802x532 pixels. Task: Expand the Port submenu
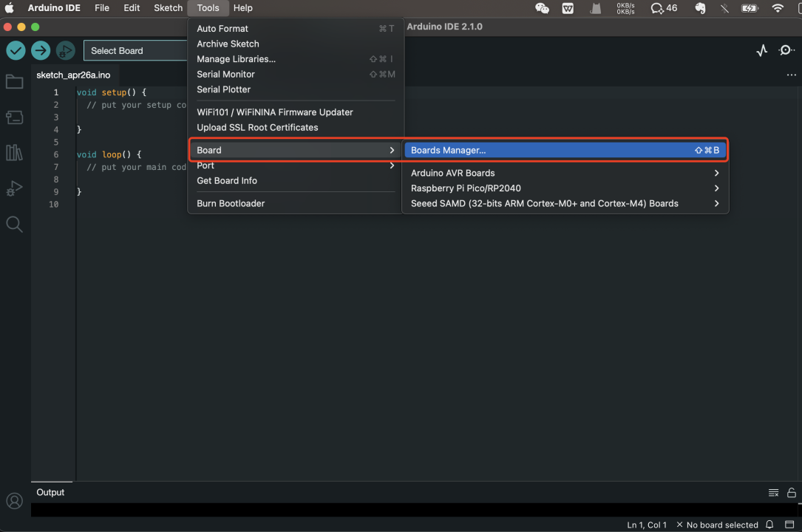pos(296,166)
